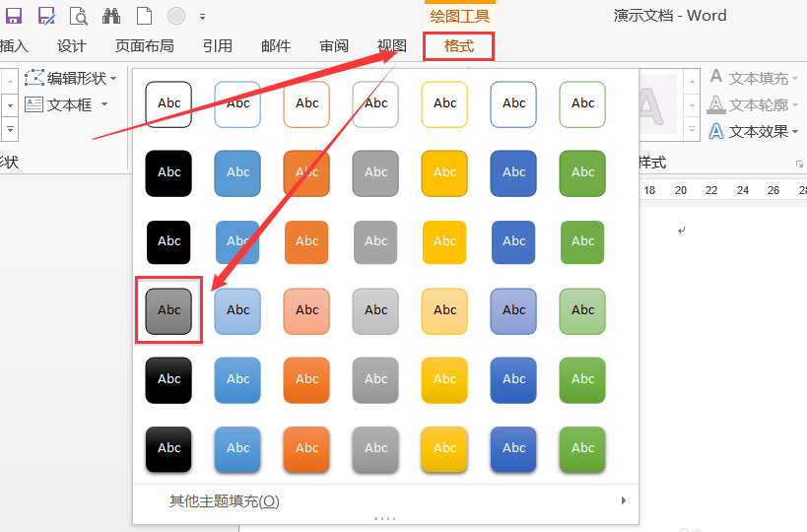This screenshot has width=807, height=532.
Task: Pick third-row flat dark-blue Abc style
Action: (x=513, y=242)
